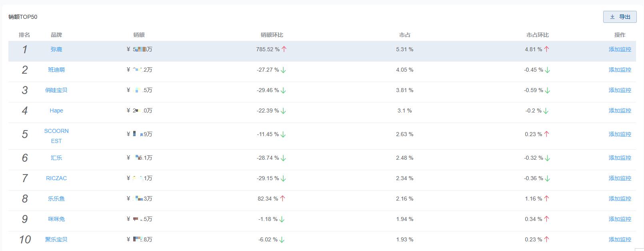Click the 销额环比 column header
Viewport: 644px width, 251px height.
[x=272, y=35]
